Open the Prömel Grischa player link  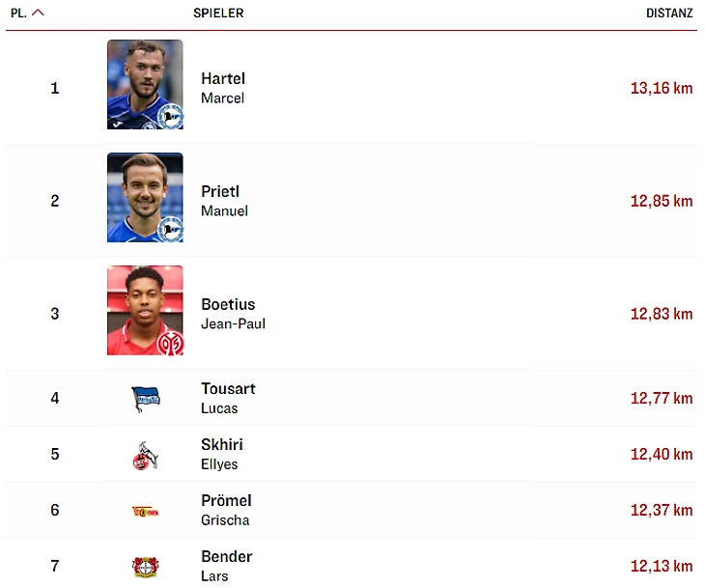click(x=226, y=510)
